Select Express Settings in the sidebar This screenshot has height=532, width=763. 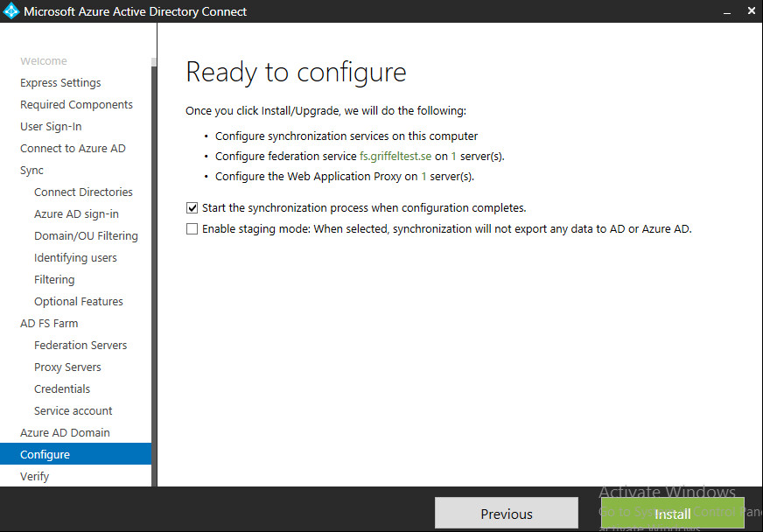(60, 83)
